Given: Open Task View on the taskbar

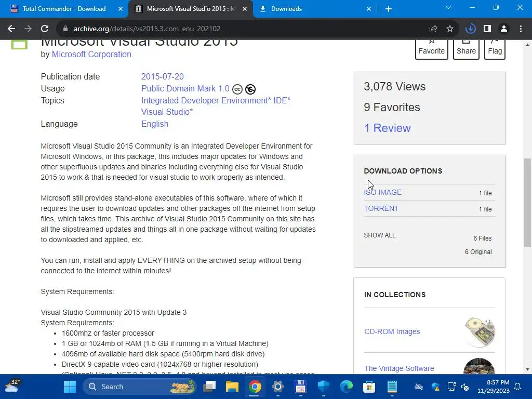Looking at the screenshot, I should pos(209,387).
